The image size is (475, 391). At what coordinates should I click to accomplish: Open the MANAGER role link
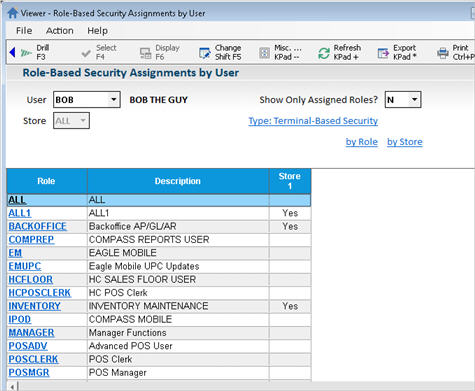point(31,333)
